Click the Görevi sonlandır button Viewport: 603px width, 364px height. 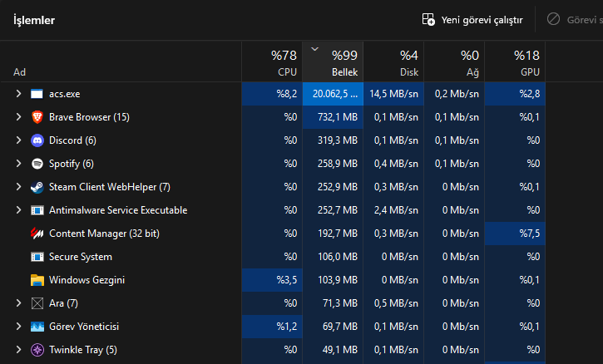tap(576, 19)
